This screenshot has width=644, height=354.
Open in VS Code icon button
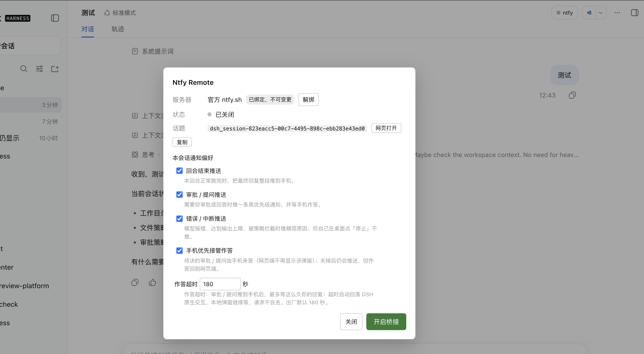[x=589, y=13]
